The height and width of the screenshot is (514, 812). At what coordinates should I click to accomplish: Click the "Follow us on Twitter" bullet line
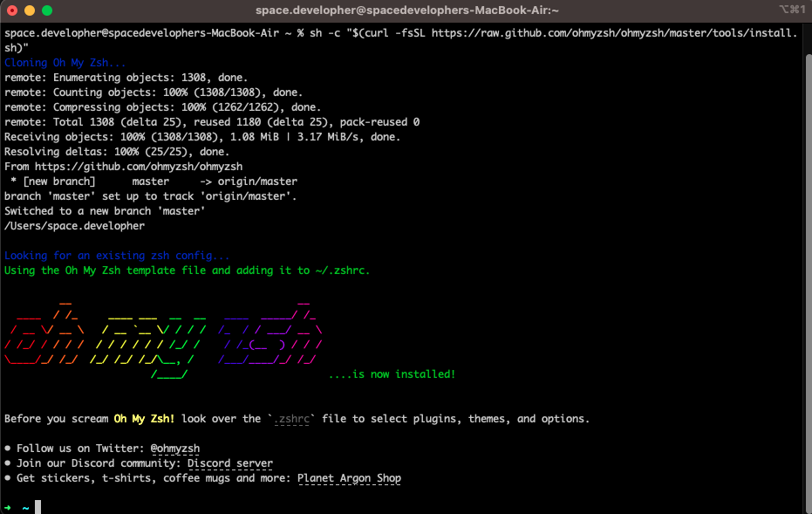point(102,449)
